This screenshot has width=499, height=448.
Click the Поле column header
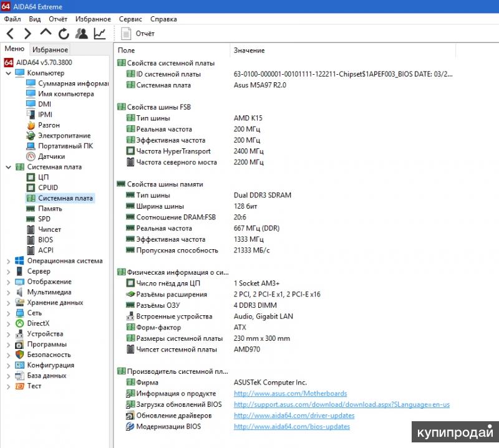pyautogui.click(x=127, y=50)
